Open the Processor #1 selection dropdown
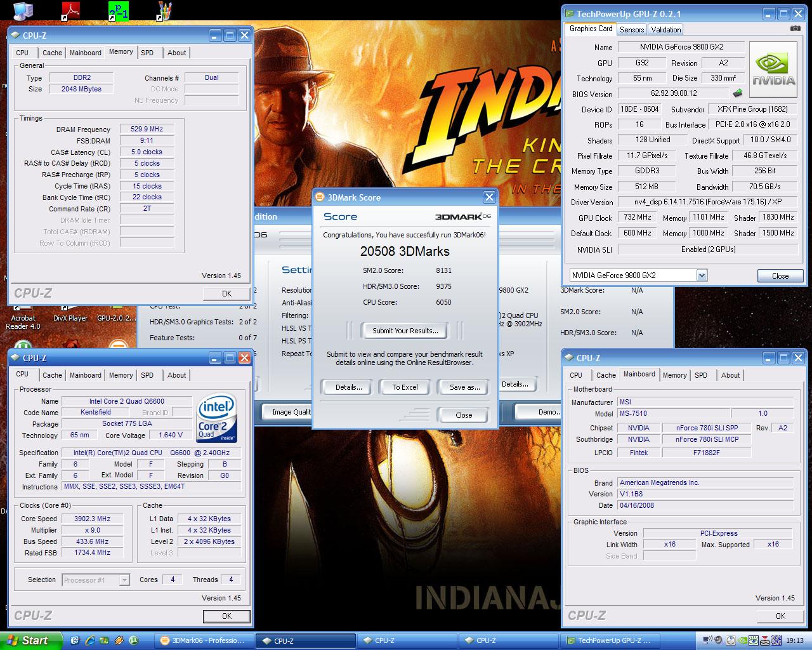 (x=124, y=580)
